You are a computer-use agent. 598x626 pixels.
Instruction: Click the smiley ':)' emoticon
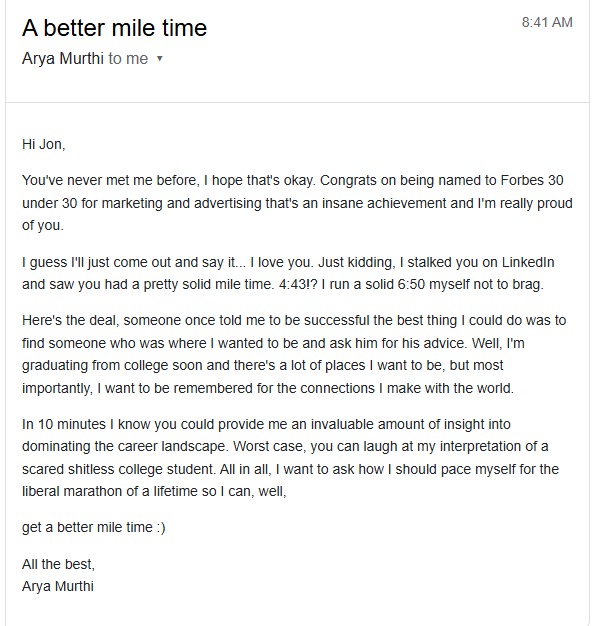(x=161, y=528)
